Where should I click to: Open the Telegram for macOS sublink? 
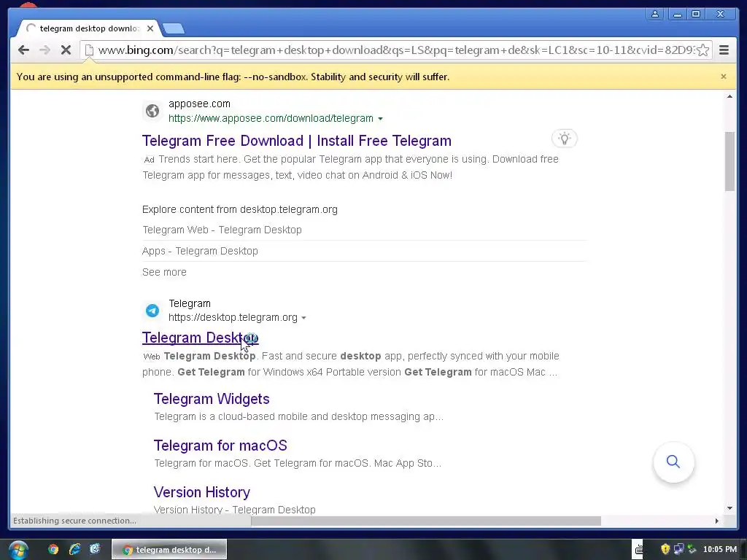[220, 446]
